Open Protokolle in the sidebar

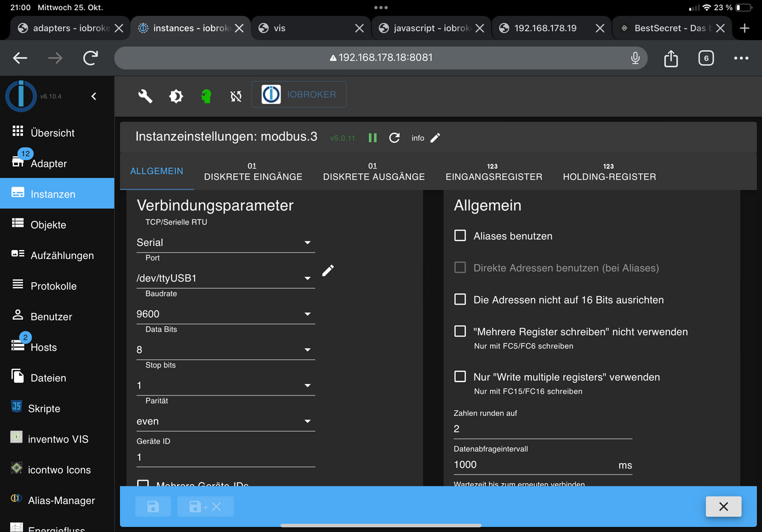(57, 286)
